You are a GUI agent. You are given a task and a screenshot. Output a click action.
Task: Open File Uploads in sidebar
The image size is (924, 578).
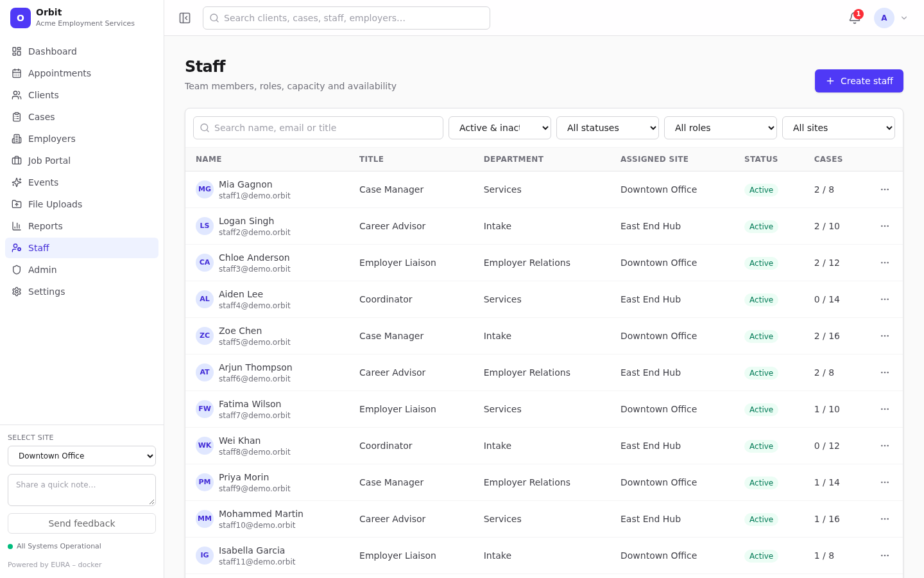[81, 204]
